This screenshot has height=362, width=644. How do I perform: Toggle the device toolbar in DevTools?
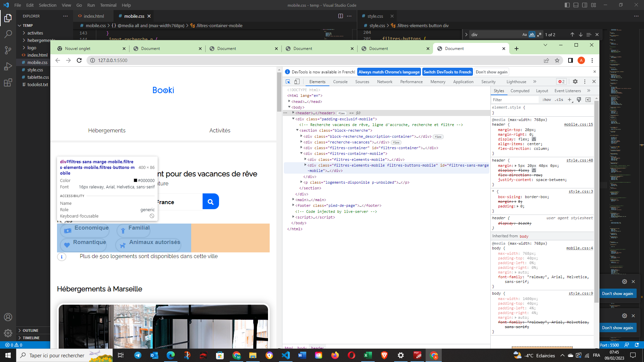297,81
